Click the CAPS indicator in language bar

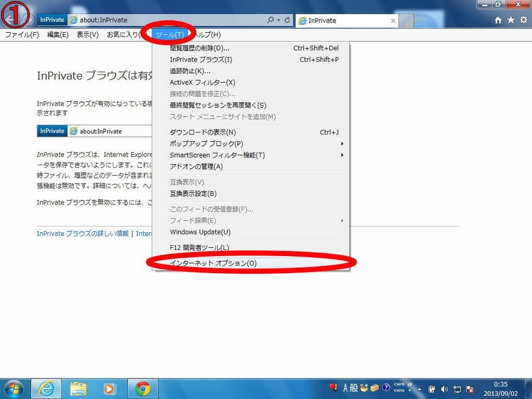(x=399, y=385)
